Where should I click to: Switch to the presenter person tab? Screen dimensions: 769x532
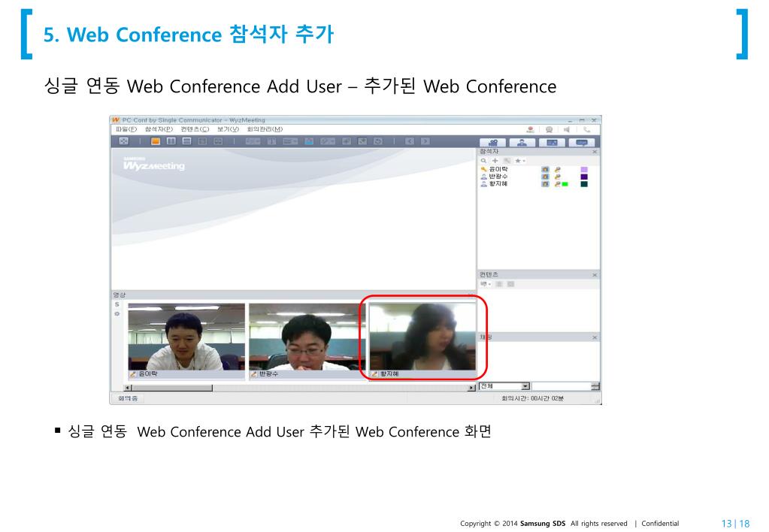(x=522, y=143)
